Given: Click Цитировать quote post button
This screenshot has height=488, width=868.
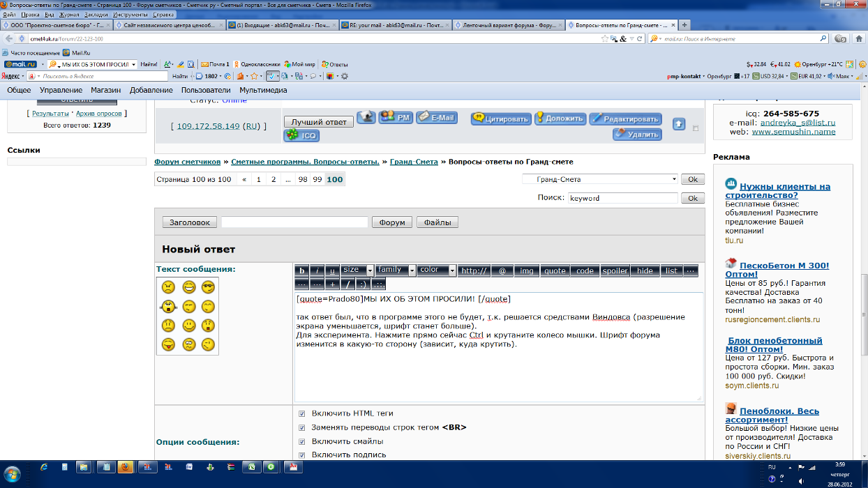Looking at the screenshot, I should 501,119.
